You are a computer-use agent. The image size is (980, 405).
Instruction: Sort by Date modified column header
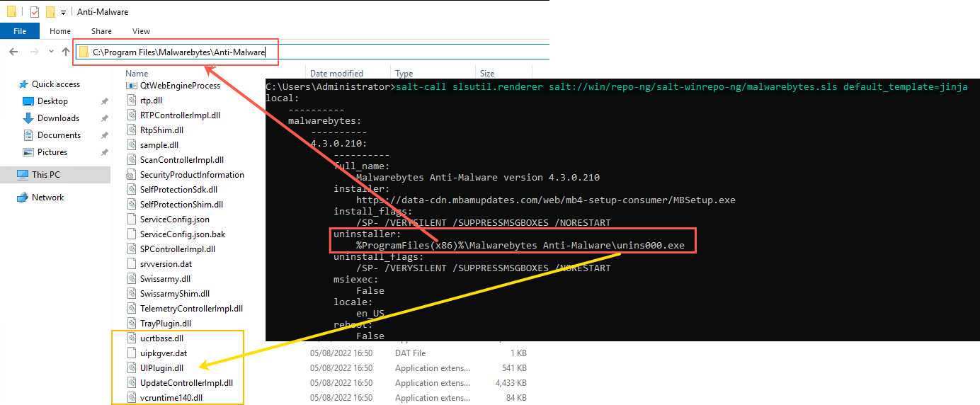point(336,74)
